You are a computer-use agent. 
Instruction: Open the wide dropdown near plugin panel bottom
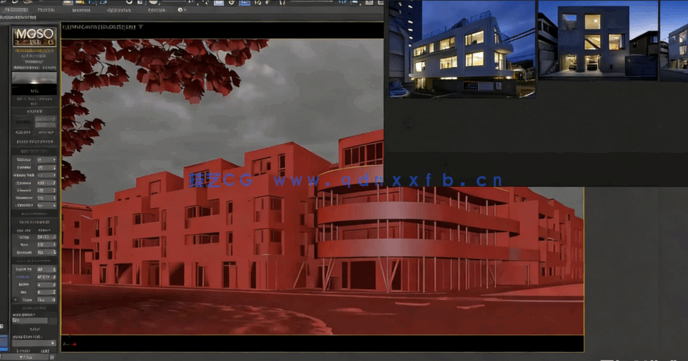[34, 343]
